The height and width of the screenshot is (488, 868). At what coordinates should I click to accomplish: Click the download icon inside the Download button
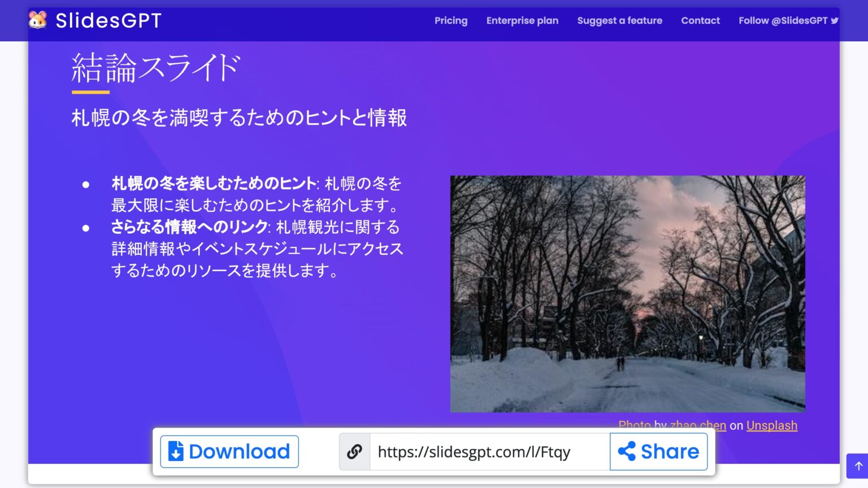[x=177, y=451]
